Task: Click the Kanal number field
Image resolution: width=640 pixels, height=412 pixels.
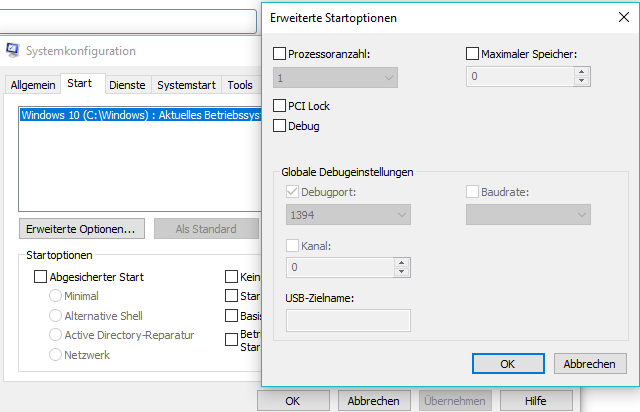Action: pos(340,267)
